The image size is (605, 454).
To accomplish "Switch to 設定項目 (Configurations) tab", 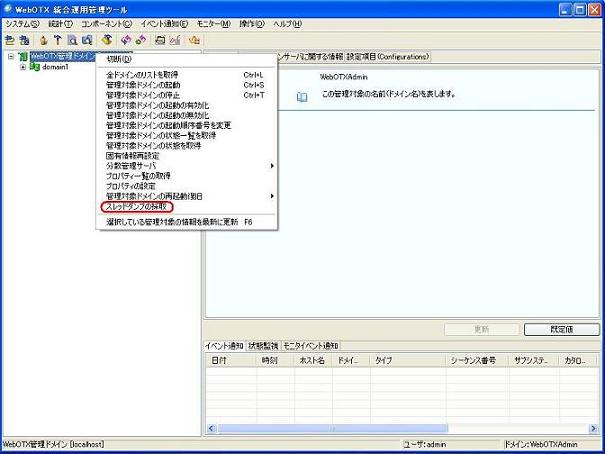I will tap(387, 57).
